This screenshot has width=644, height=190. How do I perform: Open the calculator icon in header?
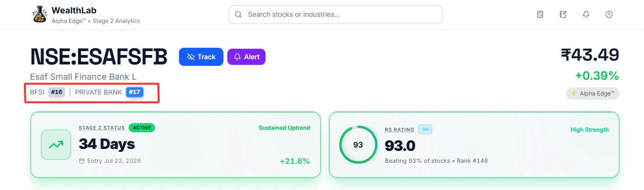pyautogui.click(x=540, y=14)
